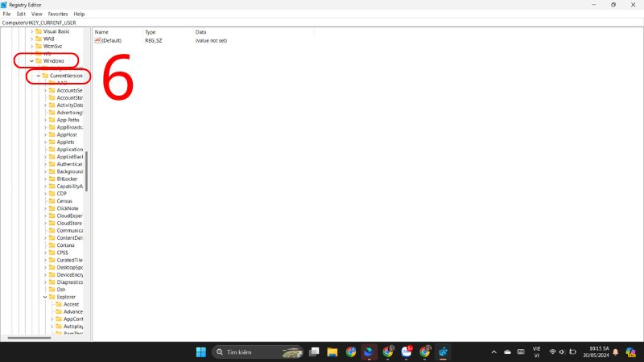Open the Favorites menu
Image resolution: width=644 pixels, height=362 pixels.
[x=58, y=14]
